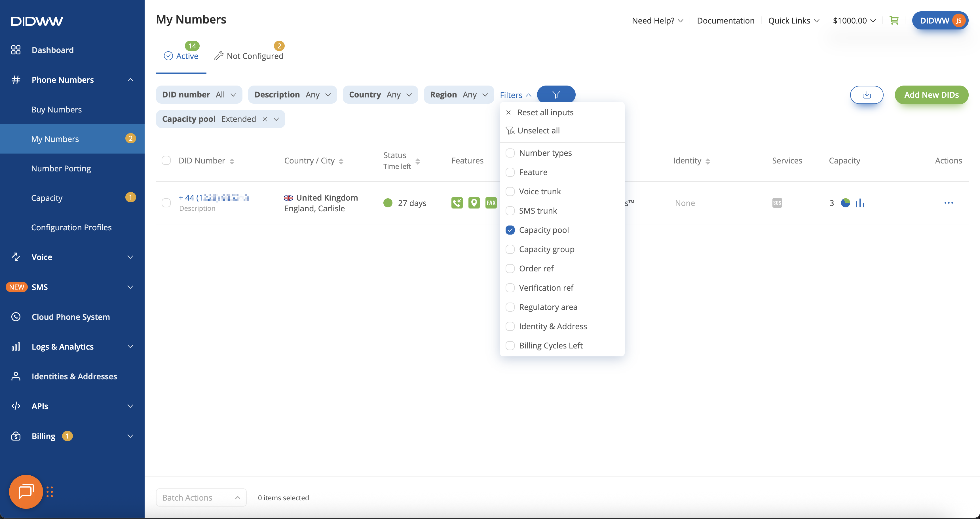This screenshot has height=519, width=980.
Task: Open Configuration Profiles page
Action: (x=71, y=227)
